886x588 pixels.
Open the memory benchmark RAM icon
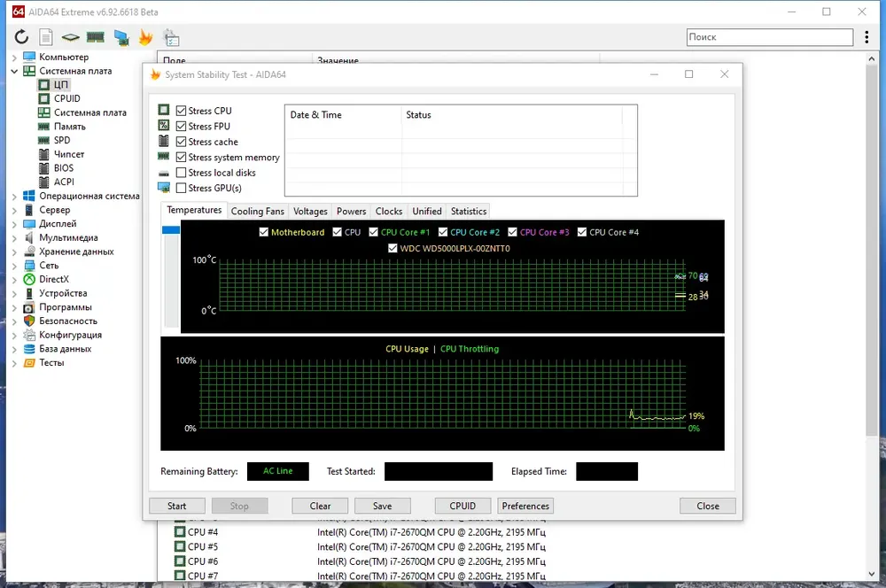pos(96,37)
